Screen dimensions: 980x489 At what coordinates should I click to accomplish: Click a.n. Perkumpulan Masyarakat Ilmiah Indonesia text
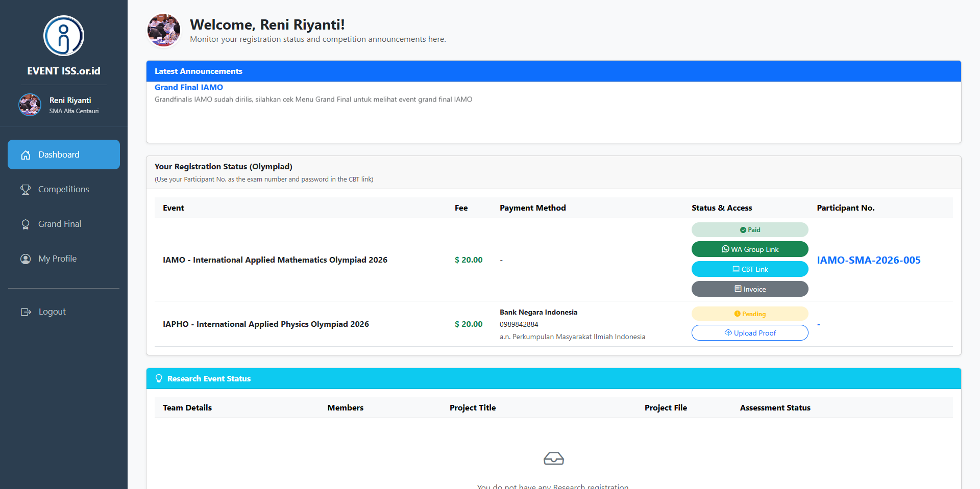(572, 337)
